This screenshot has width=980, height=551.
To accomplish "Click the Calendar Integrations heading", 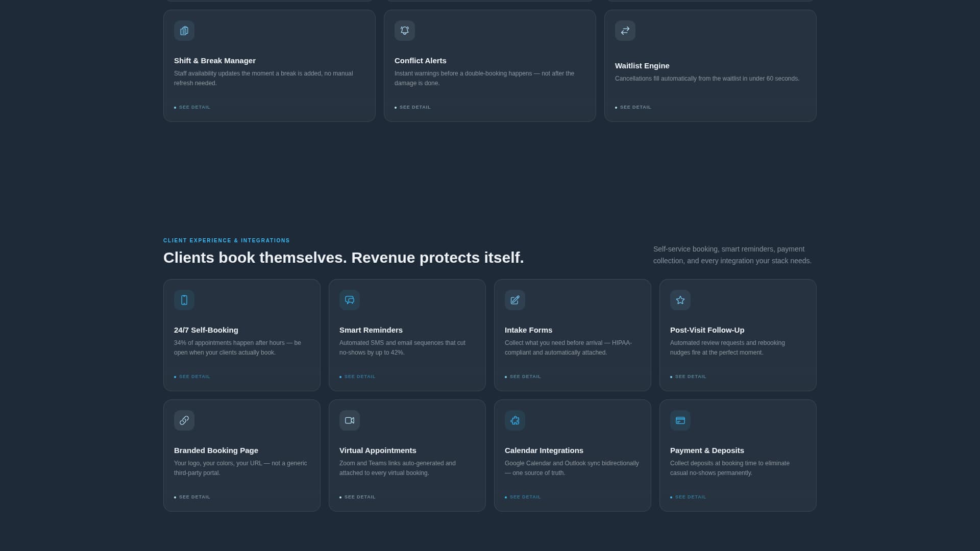I will click(544, 450).
